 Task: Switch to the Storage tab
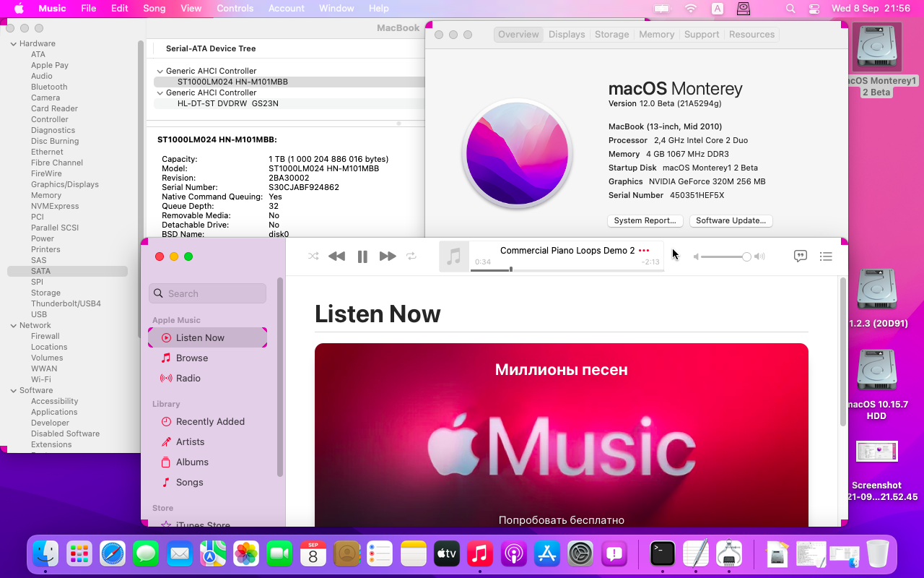611,35
